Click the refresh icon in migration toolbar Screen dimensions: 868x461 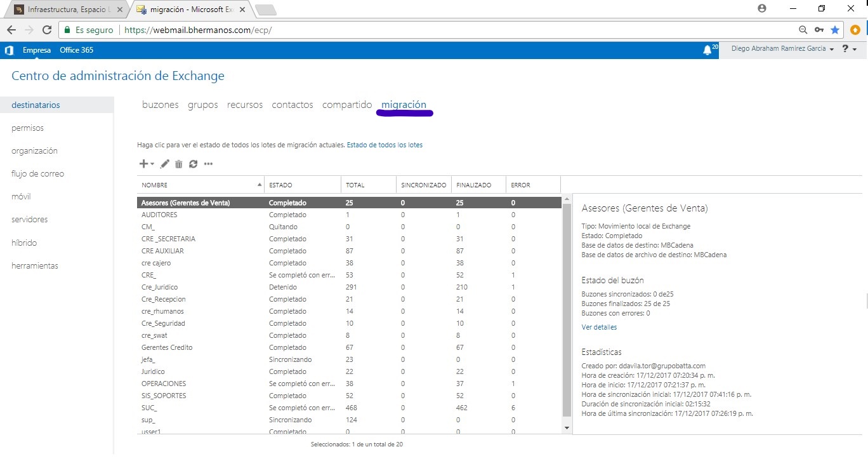tap(193, 164)
